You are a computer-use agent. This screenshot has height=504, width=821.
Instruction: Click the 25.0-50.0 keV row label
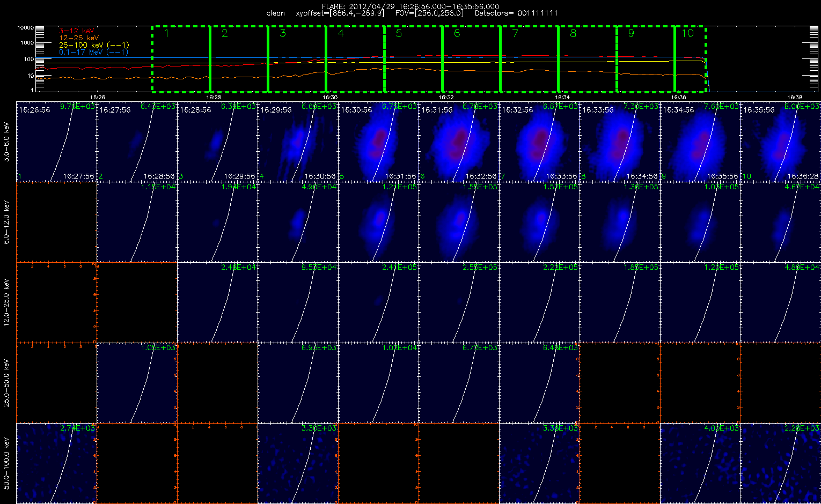click(6, 383)
